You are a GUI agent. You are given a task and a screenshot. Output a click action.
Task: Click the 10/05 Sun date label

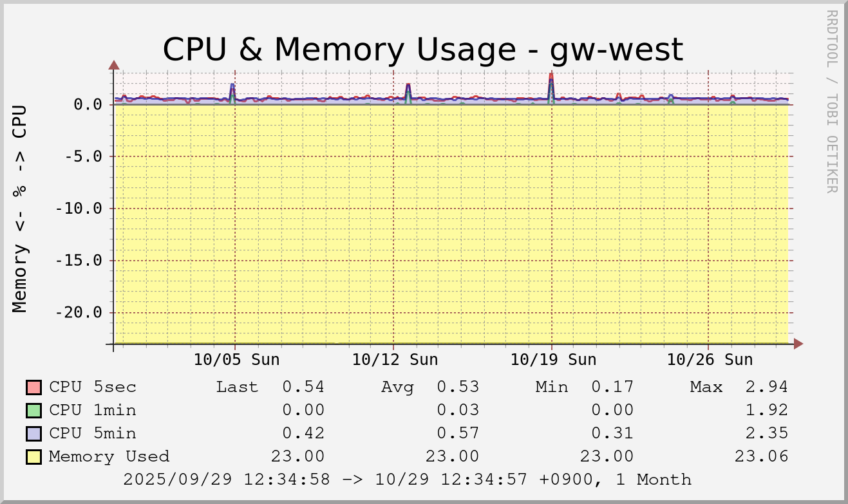[x=236, y=359]
